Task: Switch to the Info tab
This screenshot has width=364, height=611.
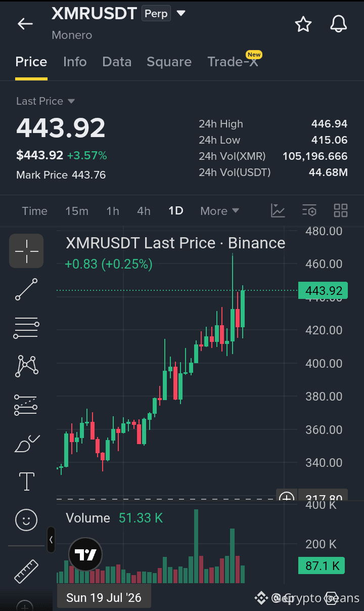Action: [75, 62]
